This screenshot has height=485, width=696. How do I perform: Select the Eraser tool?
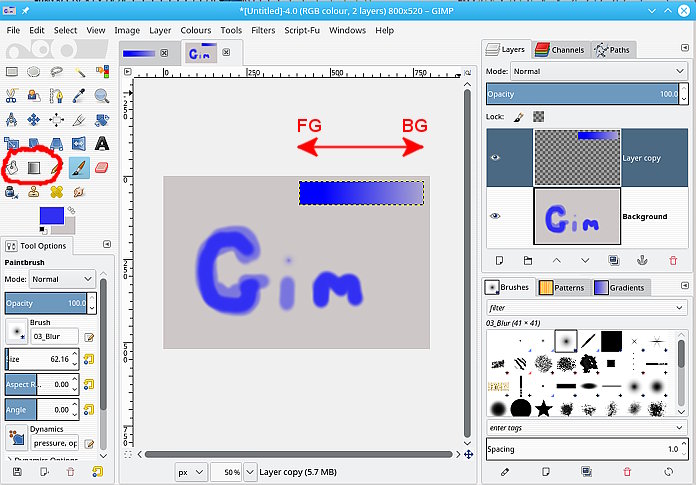pyautogui.click(x=102, y=167)
